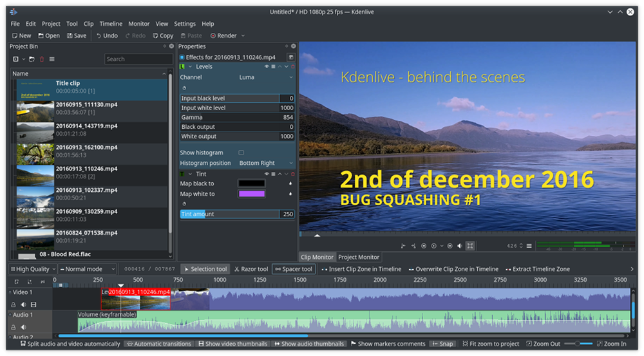The image size is (644, 356).
Task: Lock the Audio 1 track
Action: coord(13,327)
